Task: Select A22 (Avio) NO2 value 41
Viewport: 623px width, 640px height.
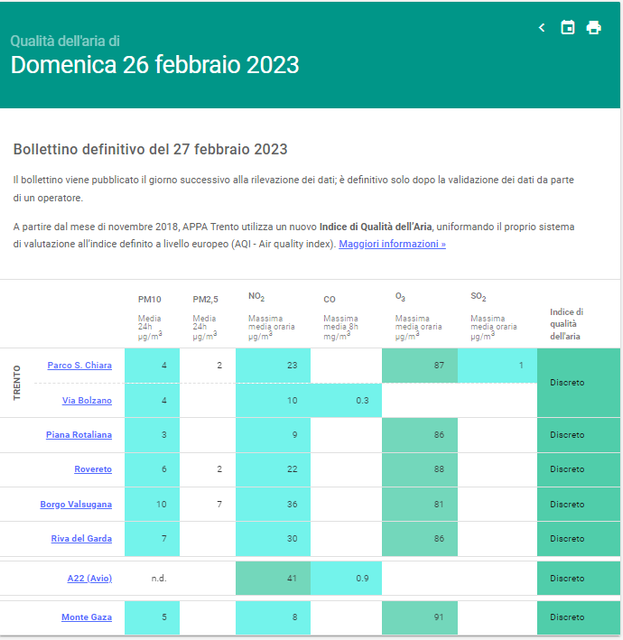Action: pos(273,578)
